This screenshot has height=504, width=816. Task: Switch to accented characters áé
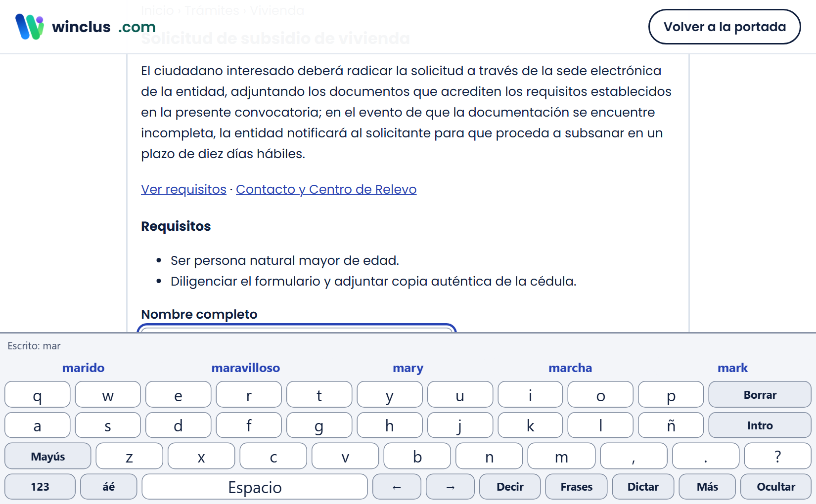coord(109,487)
